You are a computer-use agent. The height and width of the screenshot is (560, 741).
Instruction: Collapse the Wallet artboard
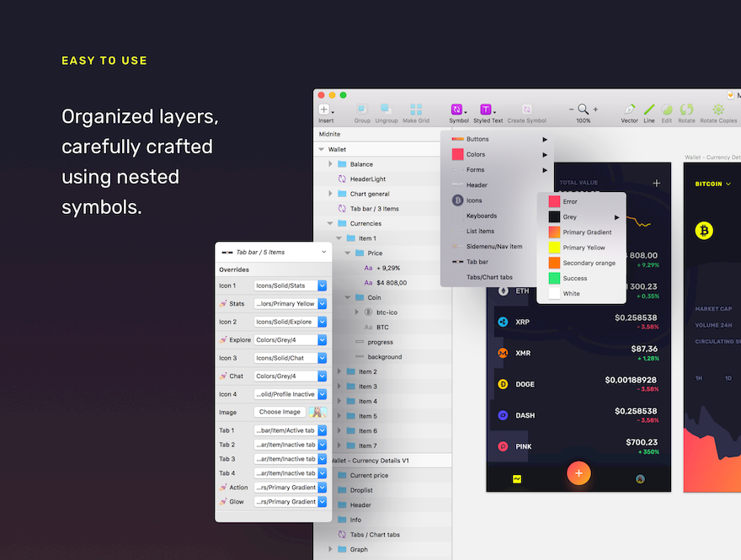click(322, 149)
